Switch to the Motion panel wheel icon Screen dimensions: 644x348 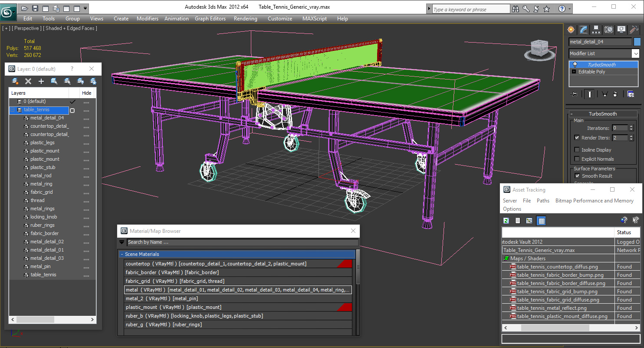tap(609, 30)
